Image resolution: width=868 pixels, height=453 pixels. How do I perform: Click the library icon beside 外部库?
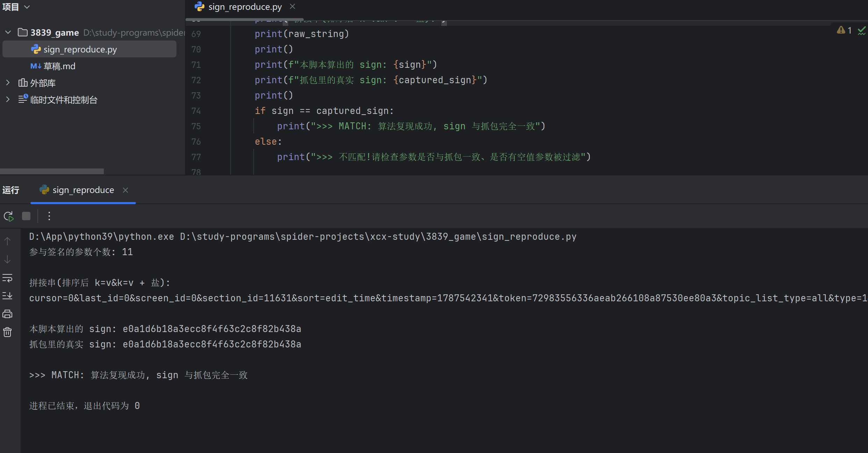click(x=23, y=83)
